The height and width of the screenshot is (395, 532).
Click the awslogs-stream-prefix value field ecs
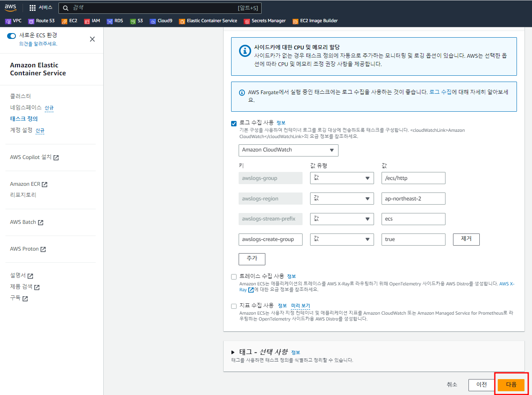[413, 219]
